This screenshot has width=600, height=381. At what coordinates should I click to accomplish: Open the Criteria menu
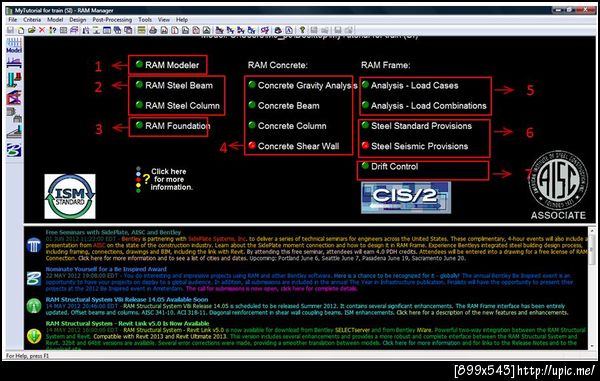click(x=32, y=20)
